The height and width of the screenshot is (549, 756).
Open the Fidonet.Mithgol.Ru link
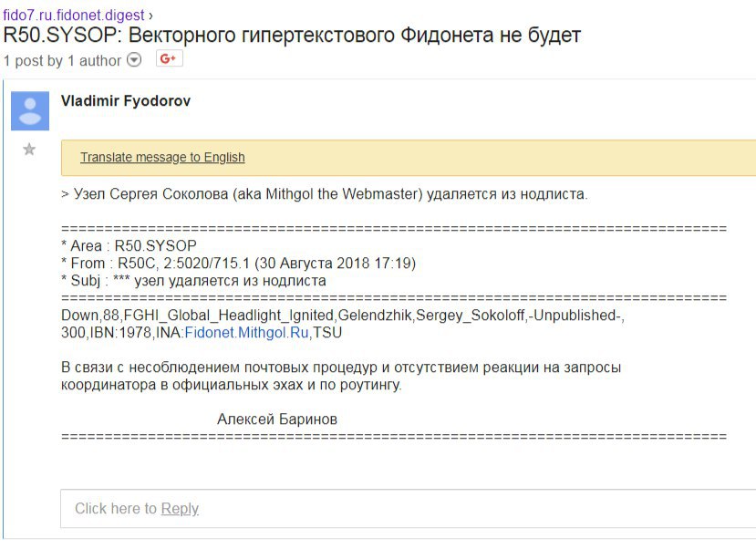[247, 333]
